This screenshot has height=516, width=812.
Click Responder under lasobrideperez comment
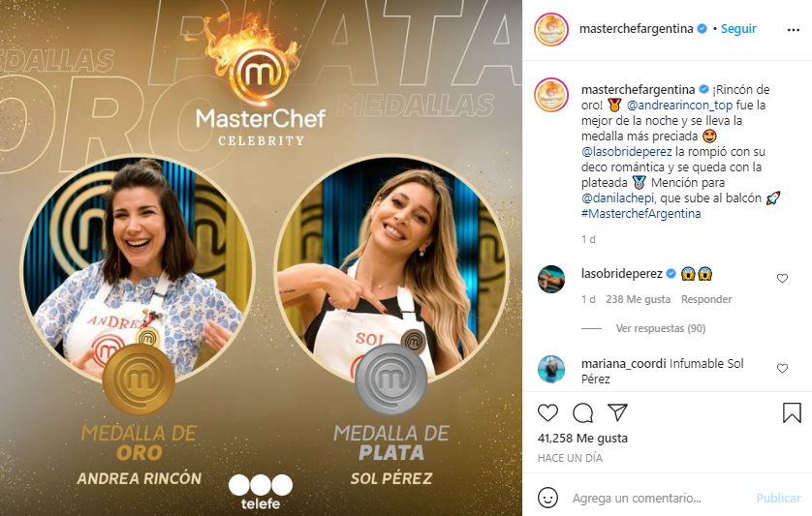coord(705,299)
